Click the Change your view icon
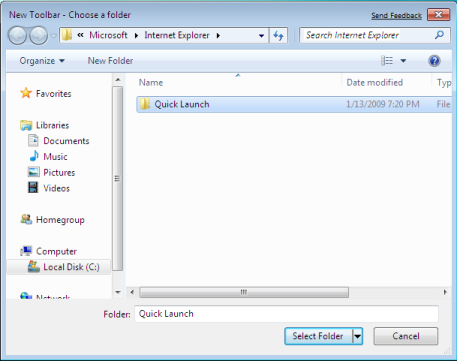This screenshot has height=361, width=457. (387, 61)
